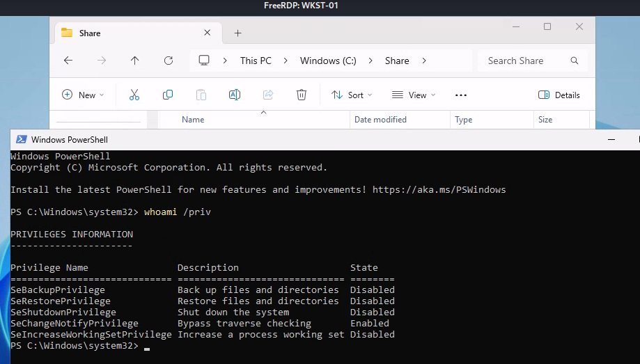Screen dimensions: 640x364
Task: Click the Search Share input box
Action: tap(527, 61)
